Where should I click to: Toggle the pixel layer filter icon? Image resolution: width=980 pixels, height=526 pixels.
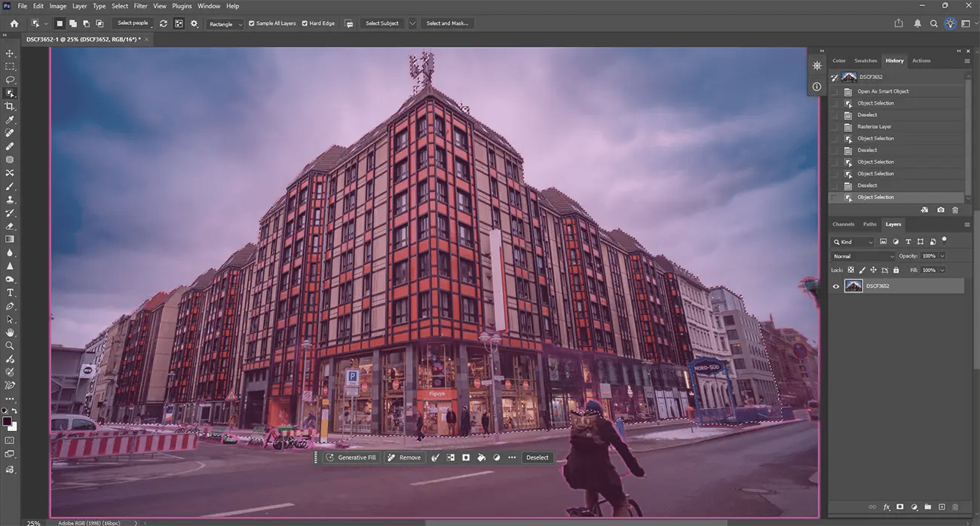click(883, 242)
